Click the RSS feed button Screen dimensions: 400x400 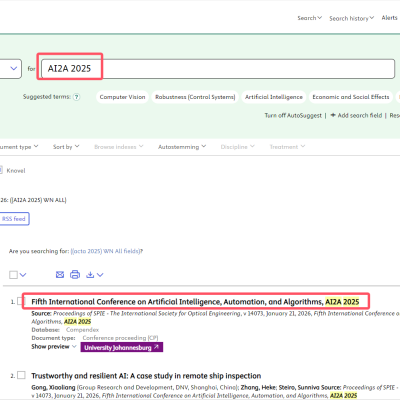[14, 219]
